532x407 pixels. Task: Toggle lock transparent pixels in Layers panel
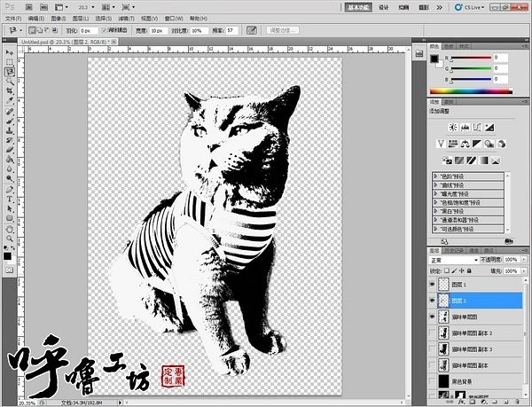tap(447, 270)
